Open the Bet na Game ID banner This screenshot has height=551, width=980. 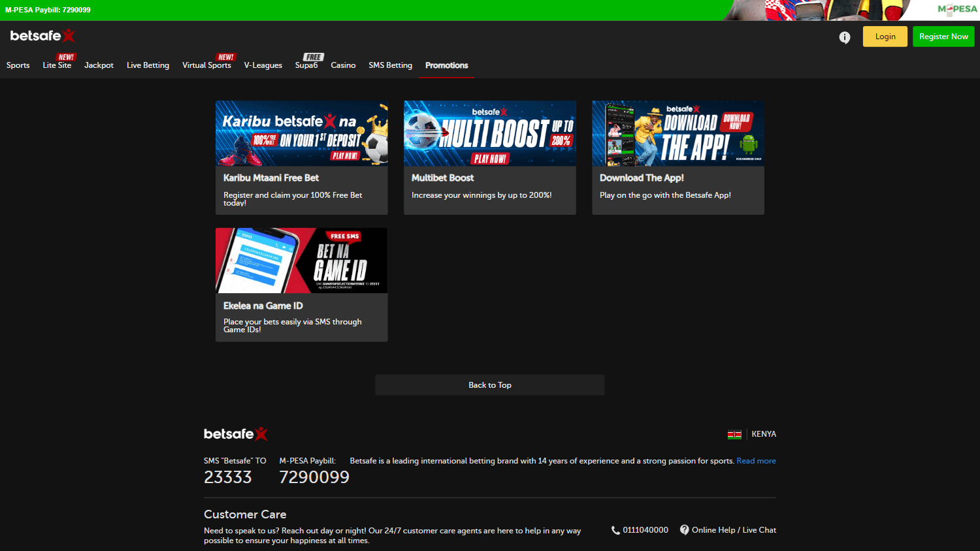pyautogui.click(x=302, y=260)
